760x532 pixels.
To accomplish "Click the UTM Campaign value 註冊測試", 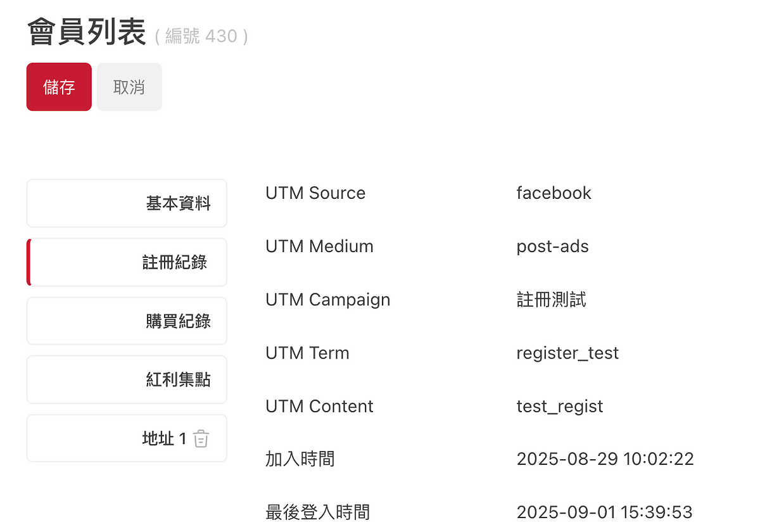I will 551,300.
